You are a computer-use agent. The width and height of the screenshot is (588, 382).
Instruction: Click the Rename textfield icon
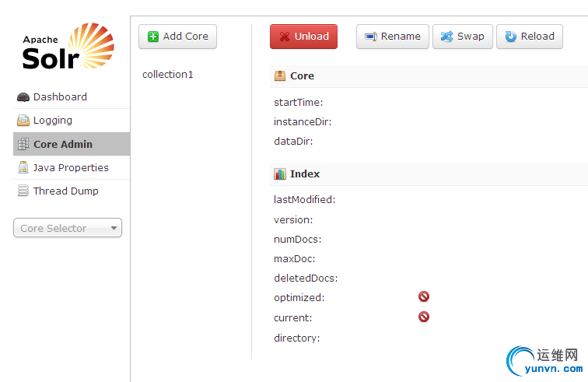coord(371,37)
